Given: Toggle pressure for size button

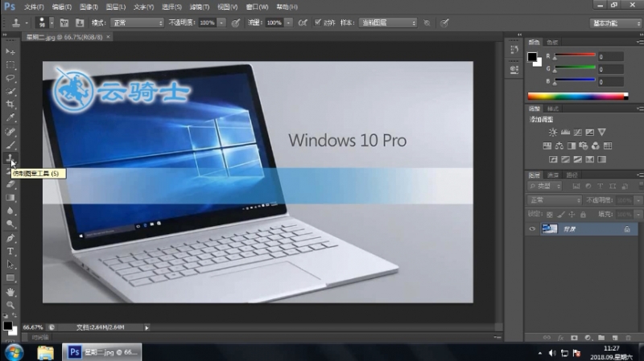Looking at the screenshot, I should point(444,23).
